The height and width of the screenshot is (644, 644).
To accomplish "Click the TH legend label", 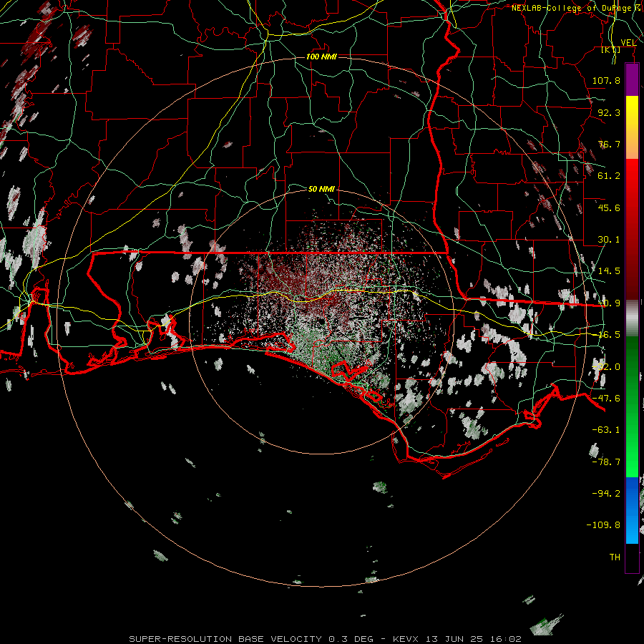I will tap(615, 557).
